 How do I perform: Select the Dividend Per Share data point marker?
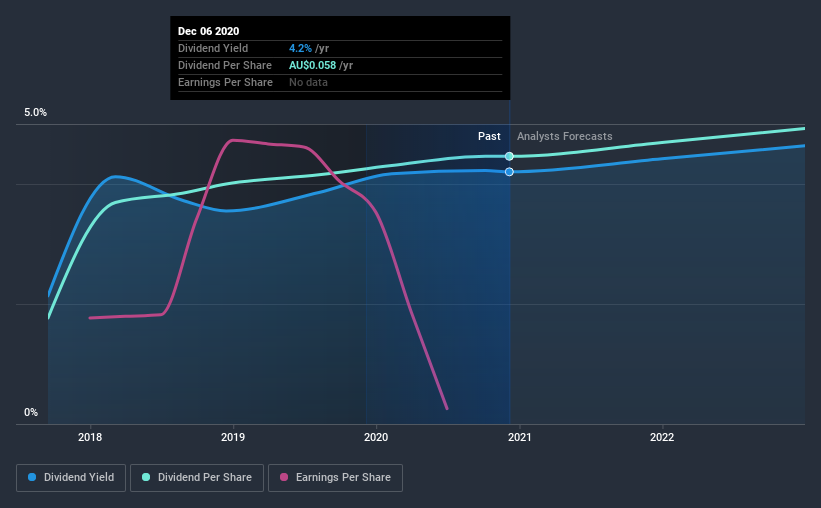point(509,156)
